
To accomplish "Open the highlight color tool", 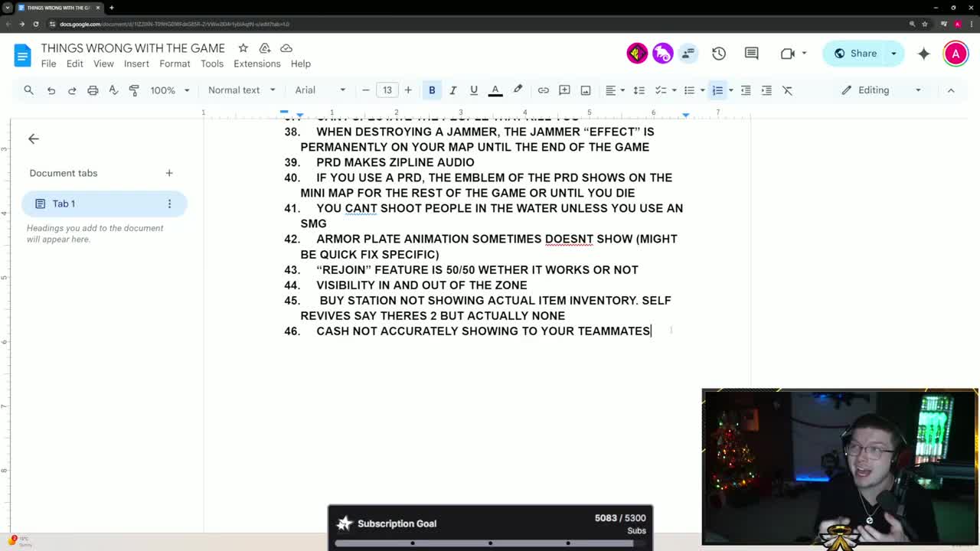I will (x=518, y=90).
